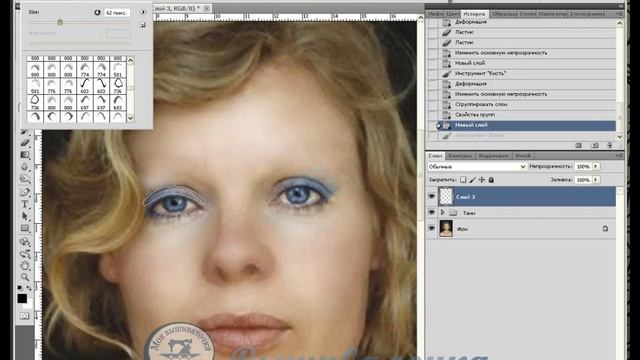Close the document tab Слой 3, RGB/8
Viewport: 640px width, 360px height.
tap(207, 8)
